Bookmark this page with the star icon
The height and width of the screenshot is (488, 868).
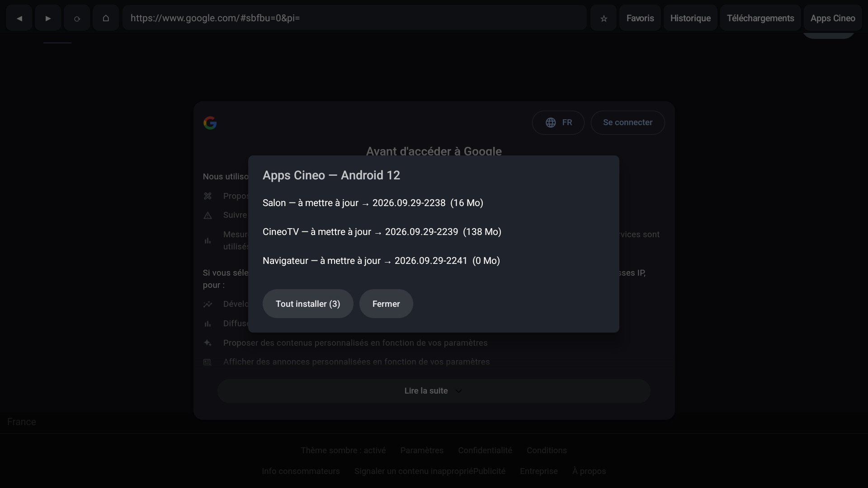pos(604,18)
